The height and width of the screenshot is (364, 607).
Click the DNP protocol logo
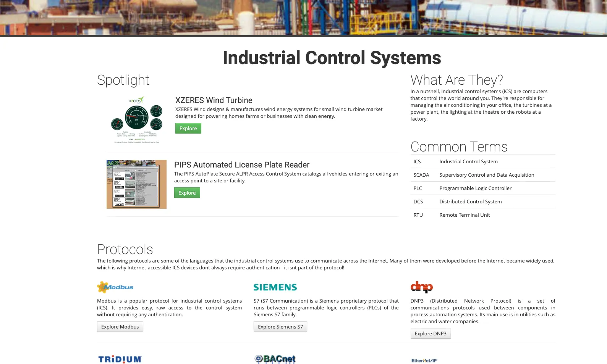coord(422,287)
